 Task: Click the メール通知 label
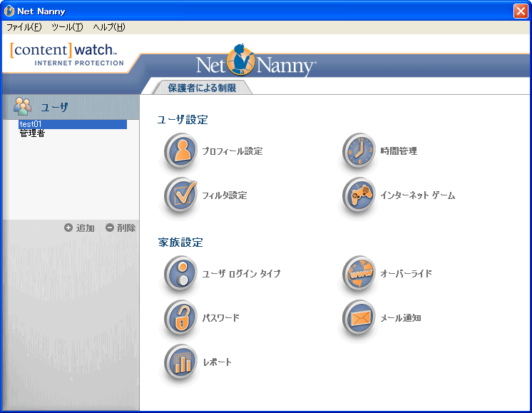(x=401, y=318)
